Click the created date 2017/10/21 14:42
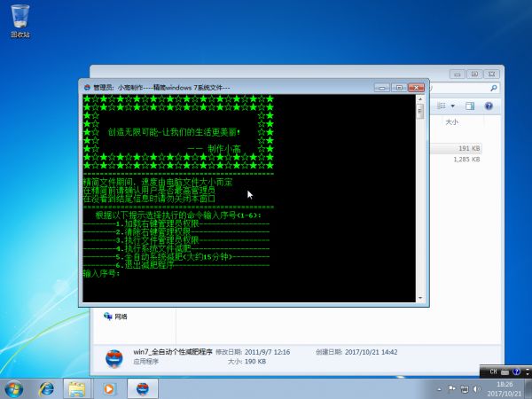The image size is (532, 399). click(372, 352)
